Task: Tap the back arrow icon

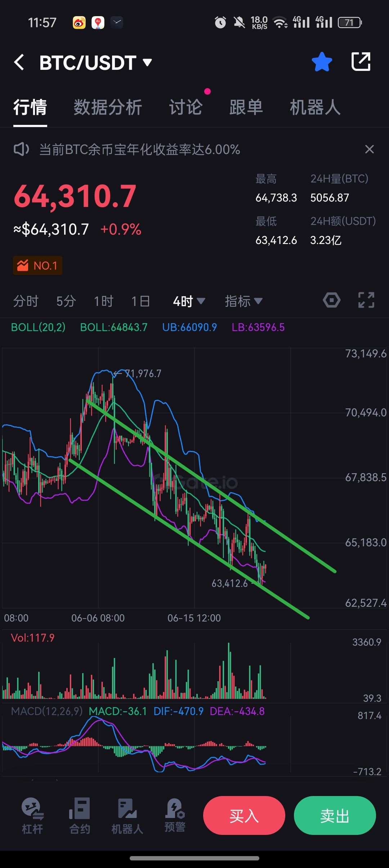Action: point(19,62)
